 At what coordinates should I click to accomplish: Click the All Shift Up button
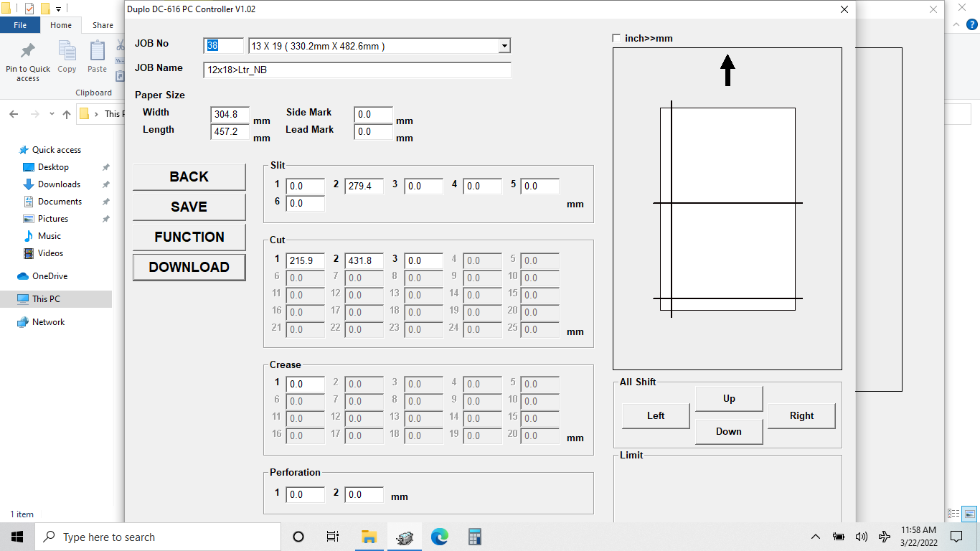729,398
